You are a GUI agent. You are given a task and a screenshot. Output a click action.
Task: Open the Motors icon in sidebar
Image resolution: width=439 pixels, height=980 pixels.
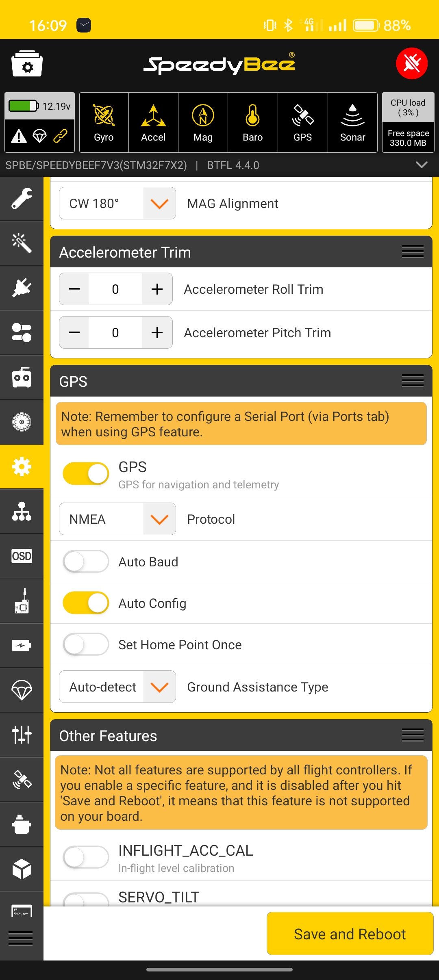click(x=22, y=422)
